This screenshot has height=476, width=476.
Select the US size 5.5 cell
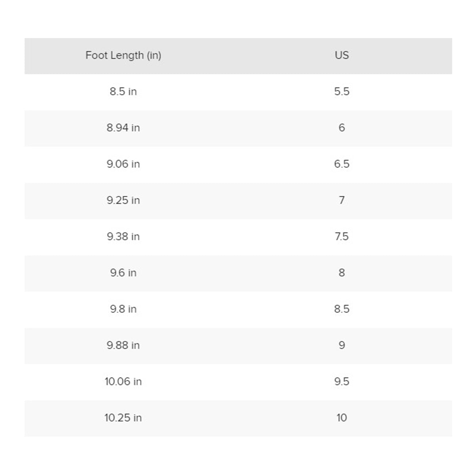[x=342, y=92]
